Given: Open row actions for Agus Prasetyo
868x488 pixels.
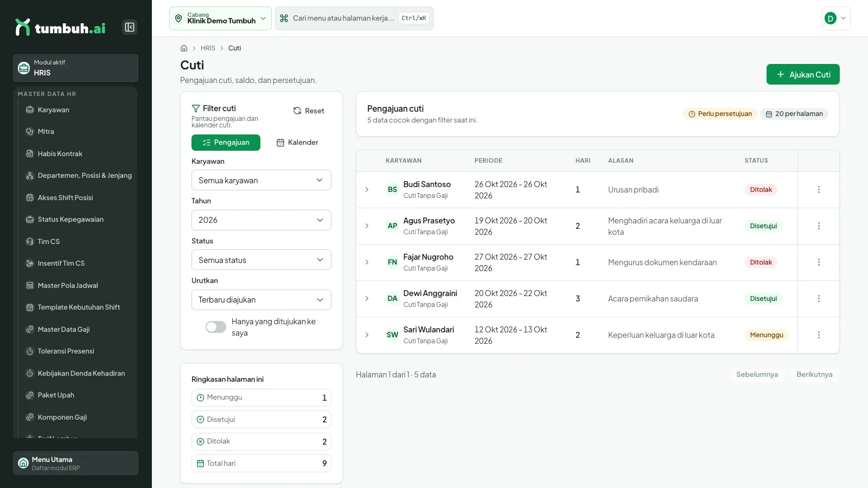Looking at the screenshot, I should (819, 226).
